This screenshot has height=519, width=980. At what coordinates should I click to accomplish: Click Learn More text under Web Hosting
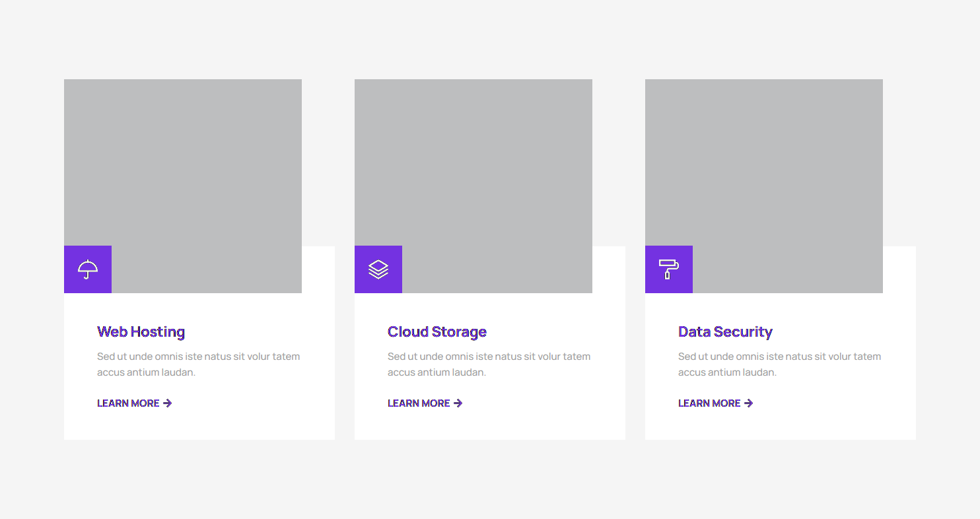(128, 403)
